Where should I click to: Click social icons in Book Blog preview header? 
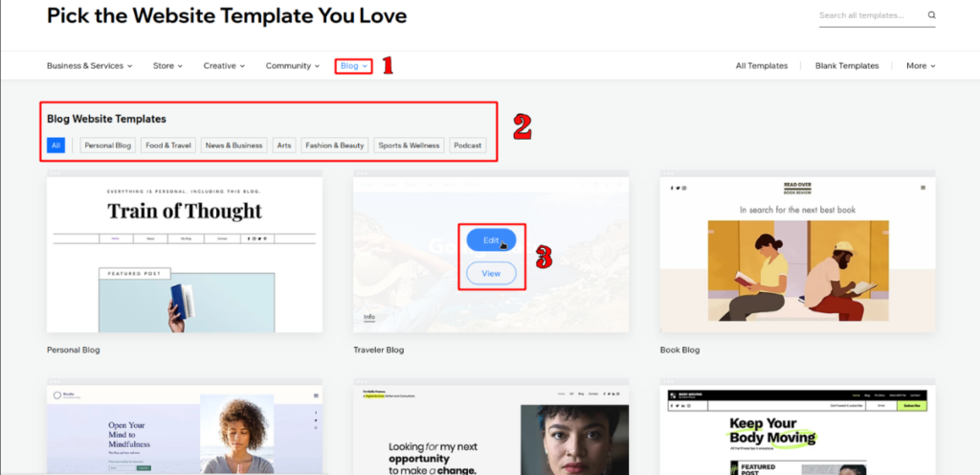coord(677,188)
